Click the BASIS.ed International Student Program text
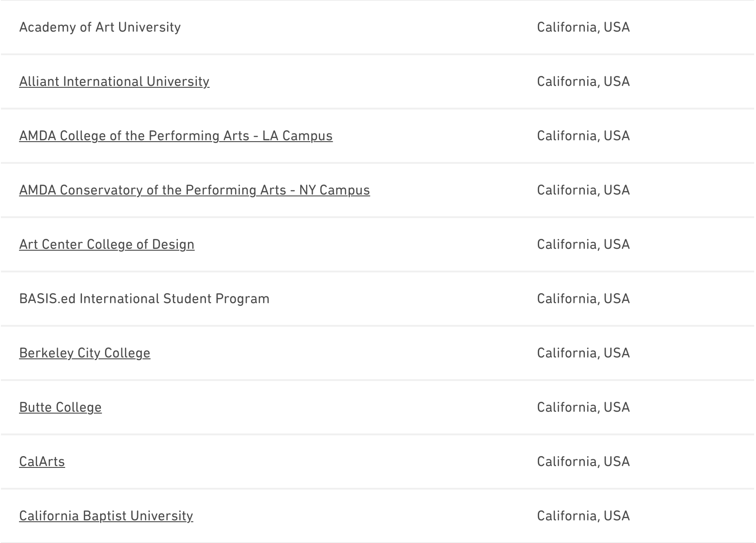 coord(144,299)
